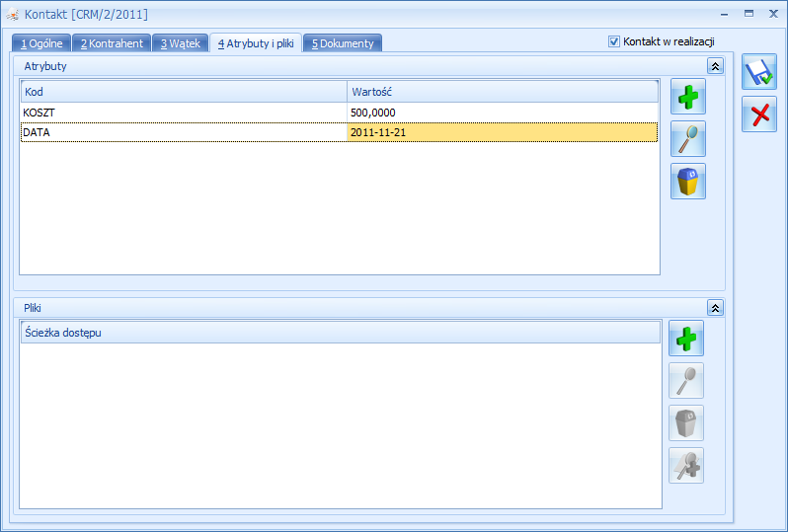Go to the 3 Wątek tab
The image size is (788, 532).
click(x=181, y=43)
